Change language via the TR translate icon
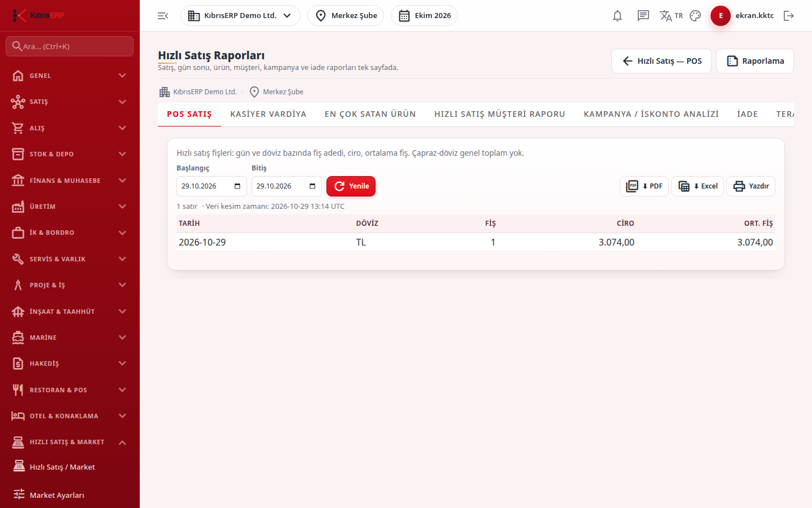The image size is (812, 508). pyautogui.click(x=671, y=16)
